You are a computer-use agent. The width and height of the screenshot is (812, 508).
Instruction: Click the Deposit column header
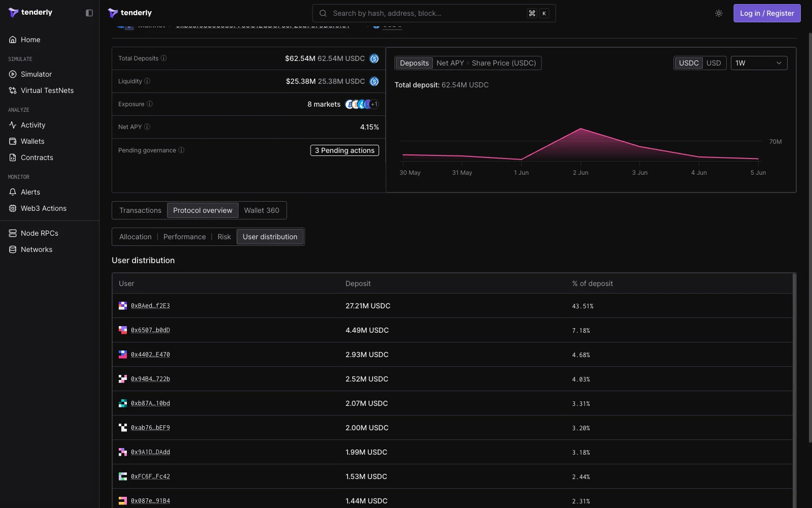358,283
